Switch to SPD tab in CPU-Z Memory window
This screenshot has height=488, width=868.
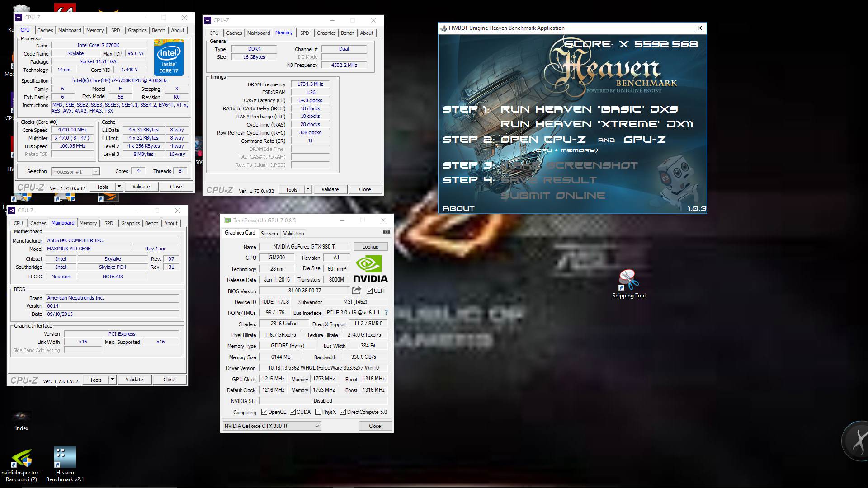[305, 33]
